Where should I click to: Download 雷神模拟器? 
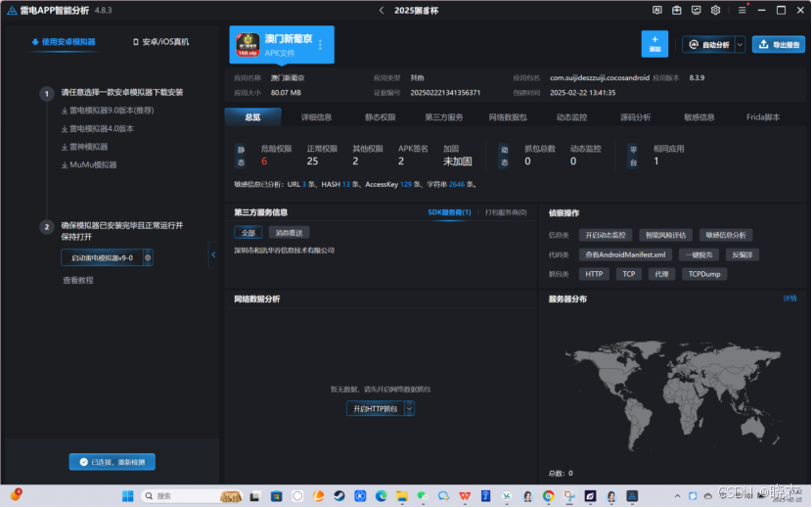(x=84, y=147)
